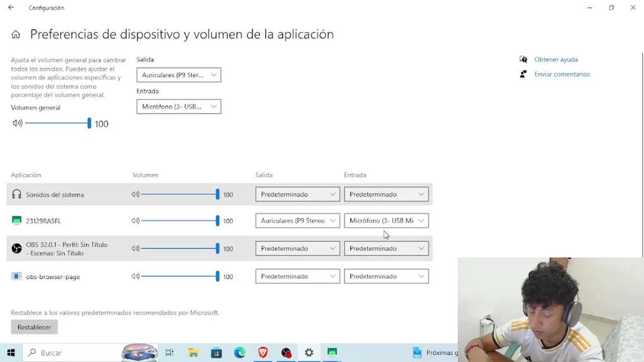
Task: Click the green 23129RA5FL app icon
Action: tap(17, 220)
